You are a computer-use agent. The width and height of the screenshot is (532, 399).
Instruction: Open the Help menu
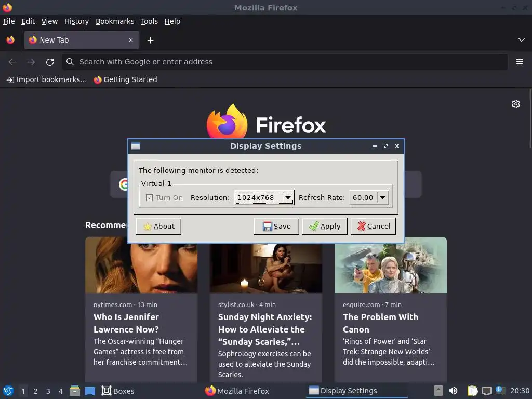point(172,21)
